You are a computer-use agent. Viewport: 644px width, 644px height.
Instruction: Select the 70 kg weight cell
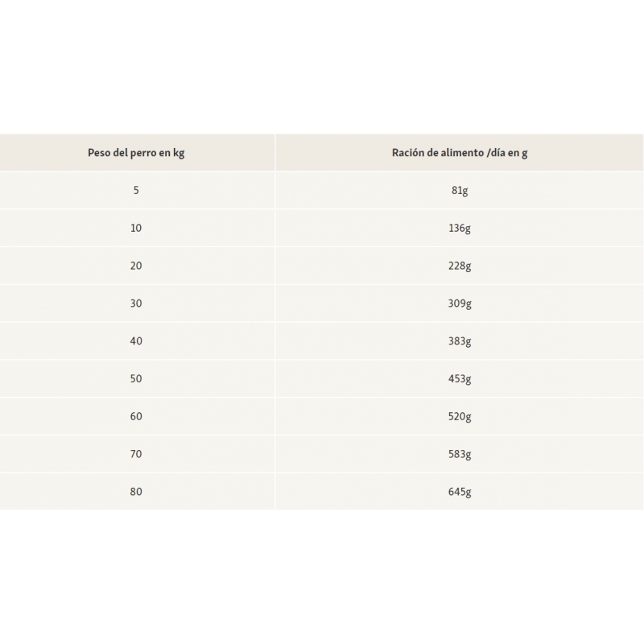136,454
